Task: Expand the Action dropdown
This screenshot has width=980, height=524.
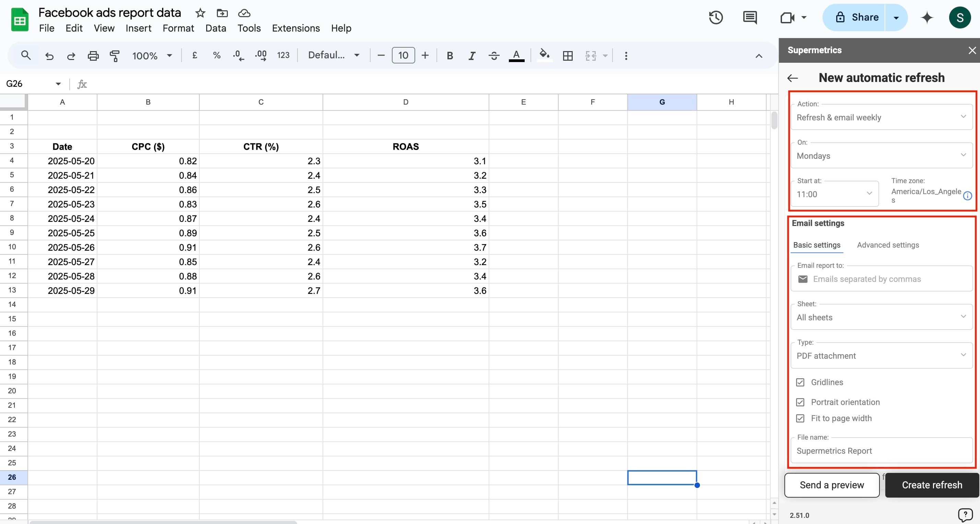Action: pyautogui.click(x=881, y=117)
